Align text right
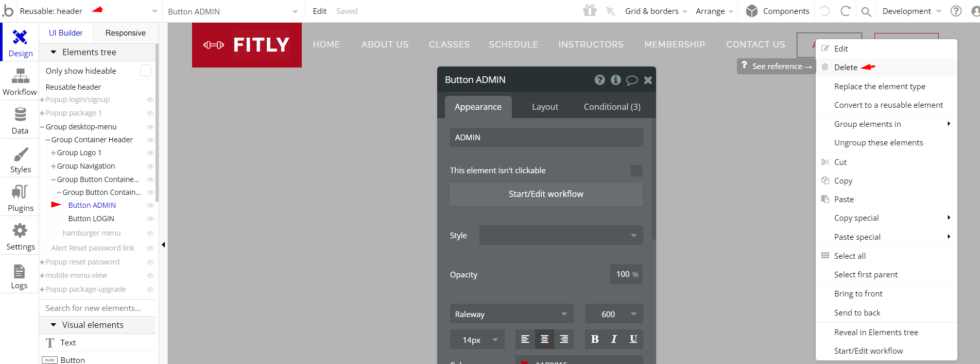This screenshot has width=980, height=364. pos(564,339)
